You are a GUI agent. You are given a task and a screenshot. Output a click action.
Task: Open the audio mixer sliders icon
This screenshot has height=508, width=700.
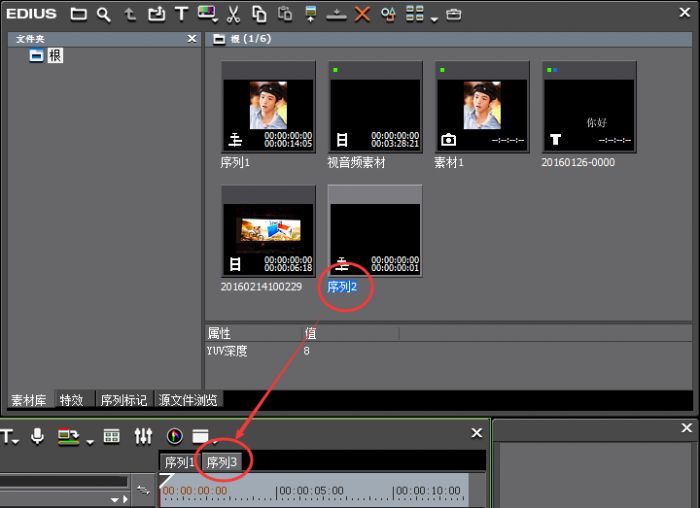tap(143, 436)
